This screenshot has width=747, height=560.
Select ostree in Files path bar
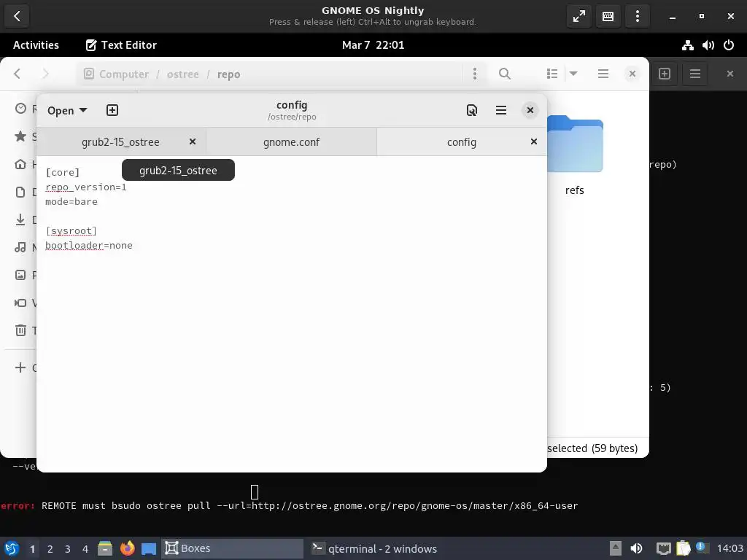(183, 74)
